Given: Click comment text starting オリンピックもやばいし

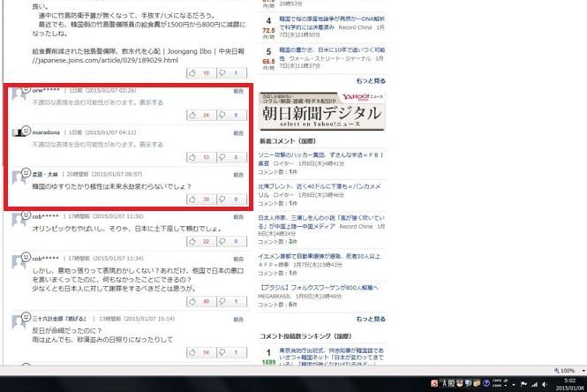Looking at the screenshot, I should (127, 229).
